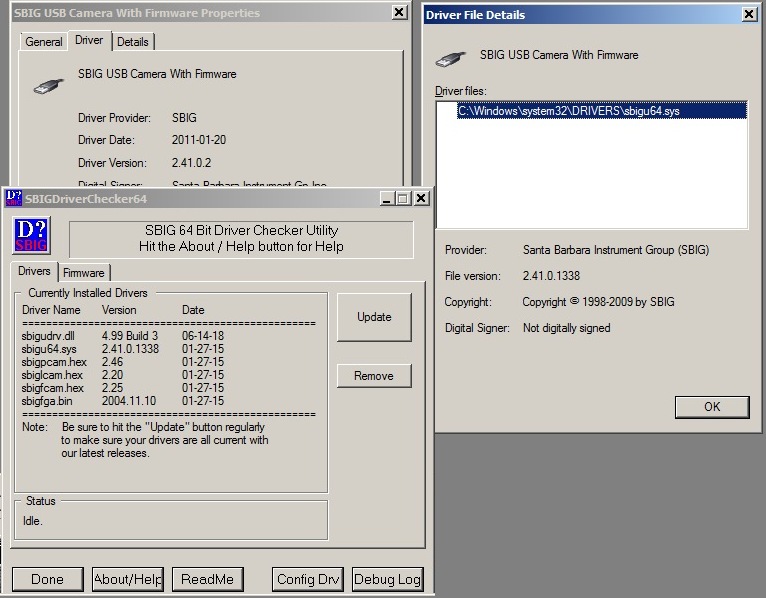This screenshot has height=598, width=766.
Task: Open the Details tab
Action: [132, 42]
